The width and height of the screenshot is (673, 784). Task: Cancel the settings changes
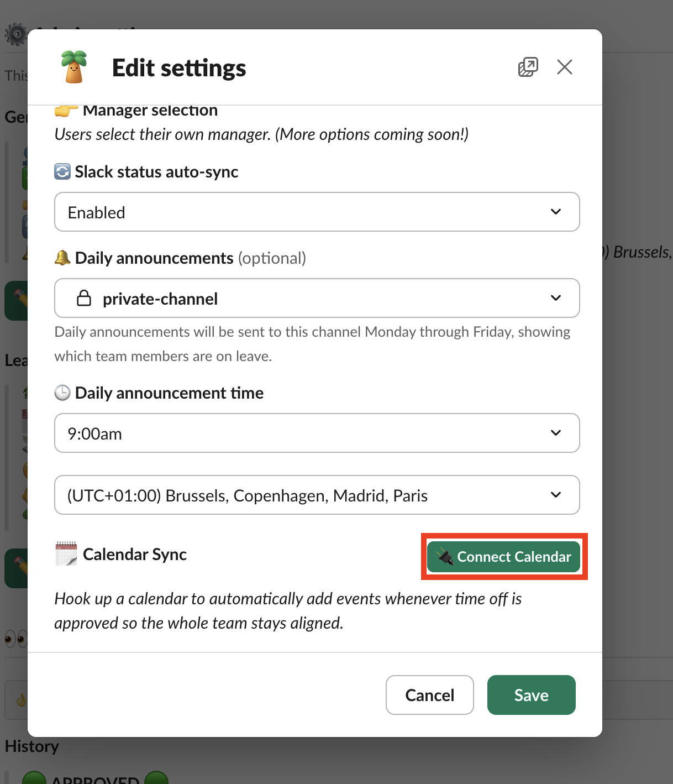tap(429, 695)
